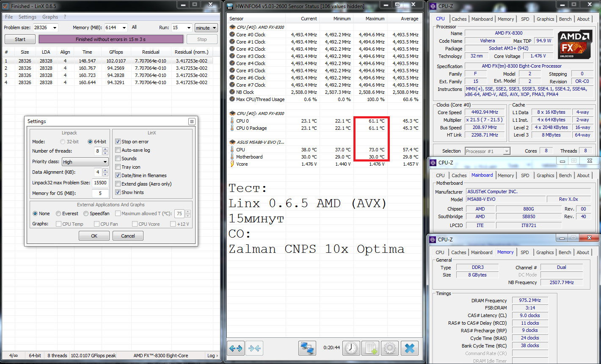This screenshot has width=601, height=364.
Task: Open the Run count dropdown in LinX
Action: tap(188, 27)
